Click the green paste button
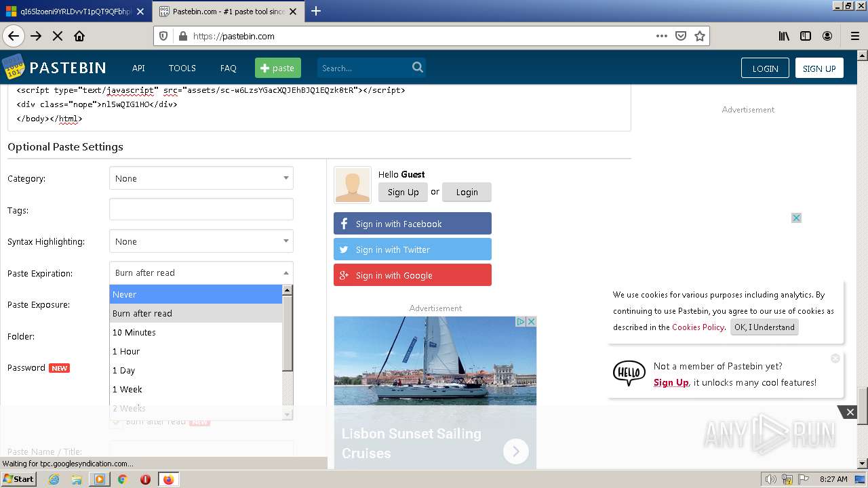 [x=278, y=68]
